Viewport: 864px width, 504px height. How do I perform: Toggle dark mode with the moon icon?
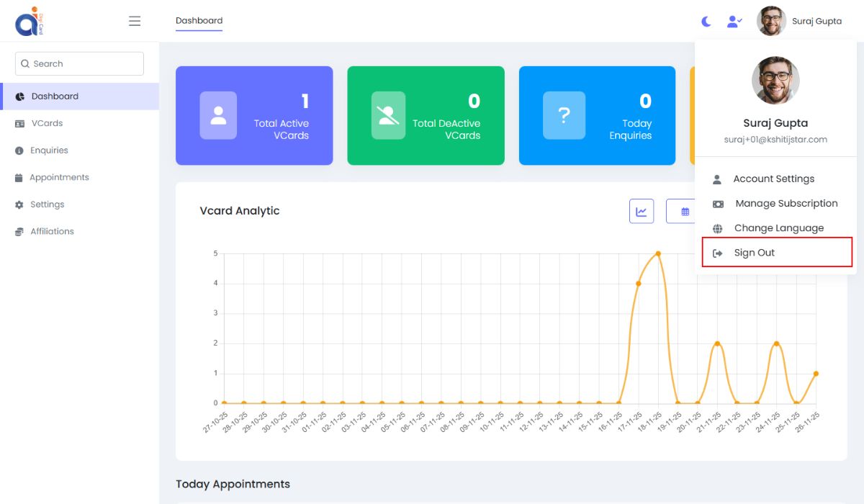[706, 22]
